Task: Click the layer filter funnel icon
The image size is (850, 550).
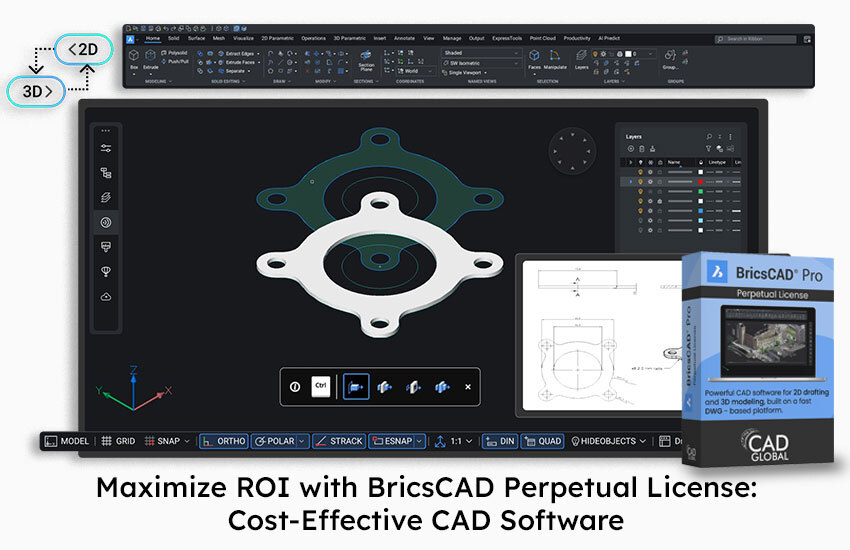Action: coord(708,148)
